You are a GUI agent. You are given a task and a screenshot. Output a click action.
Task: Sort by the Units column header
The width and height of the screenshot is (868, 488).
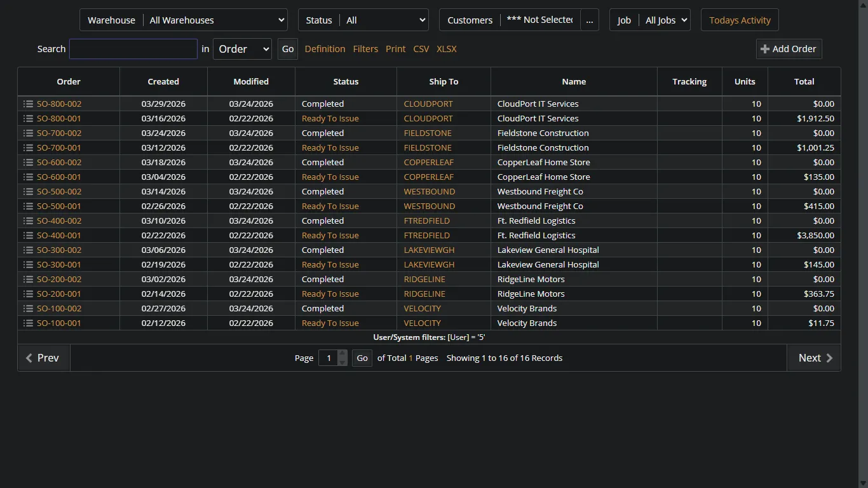click(745, 81)
